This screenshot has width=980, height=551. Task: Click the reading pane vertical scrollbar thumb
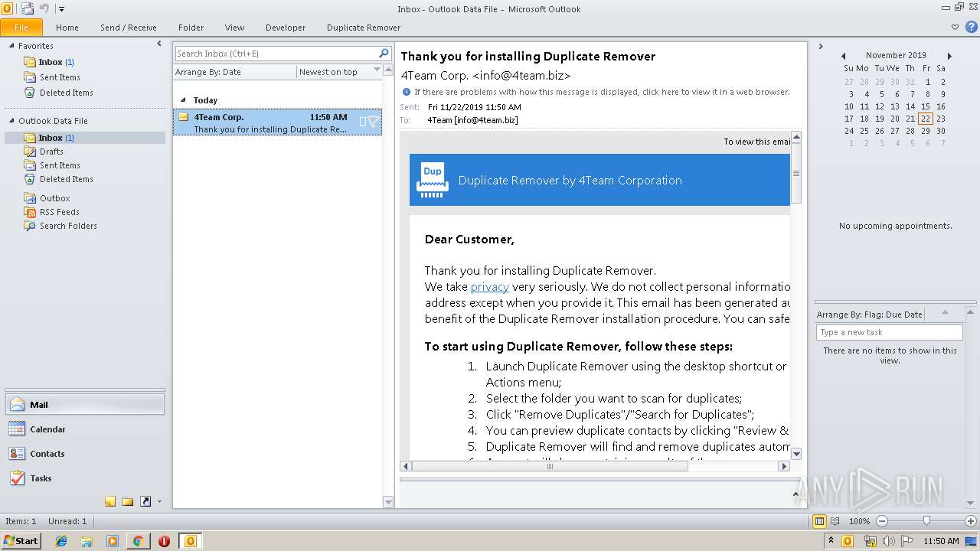796,174
